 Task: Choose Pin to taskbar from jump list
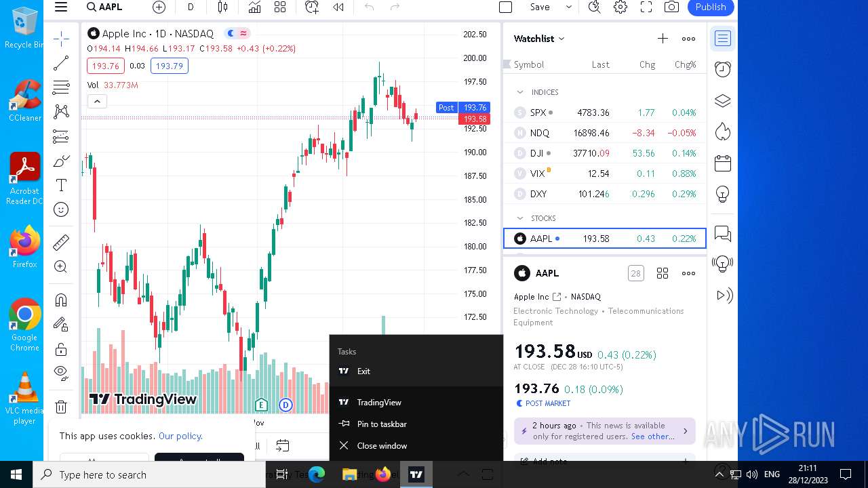pyautogui.click(x=382, y=424)
